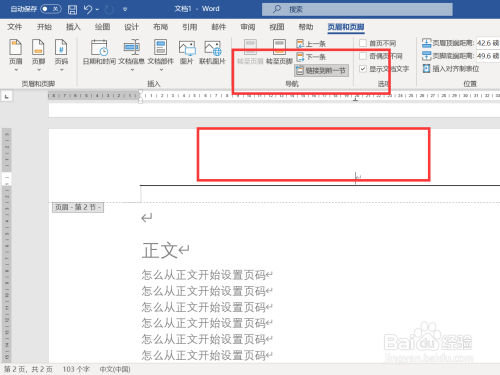Click 转至页眉 (Go to Header)
This screenshot has height=375, width=500.
click(x=250, y=52)
